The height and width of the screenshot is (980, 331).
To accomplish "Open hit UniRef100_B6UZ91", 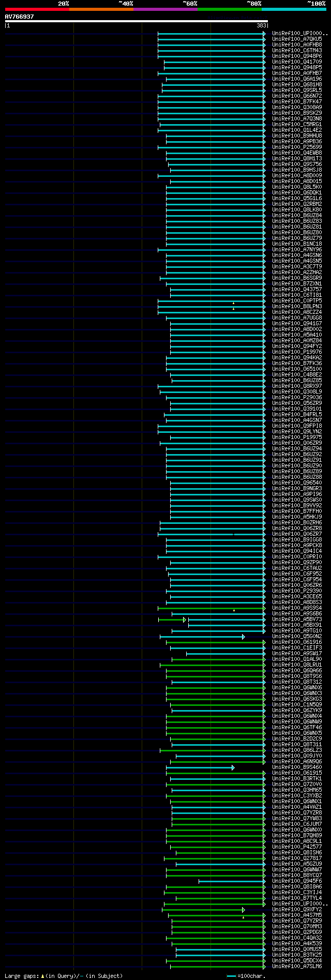I will coord(297,460).
